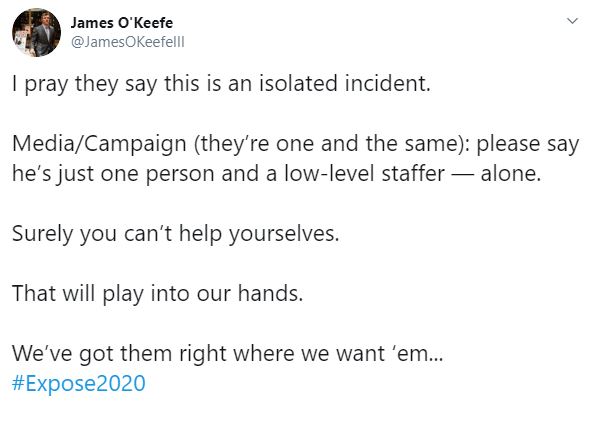Open James O'Keefe's profile picture
The height and width of the screenshot is (427, 594).
[36, 32]
